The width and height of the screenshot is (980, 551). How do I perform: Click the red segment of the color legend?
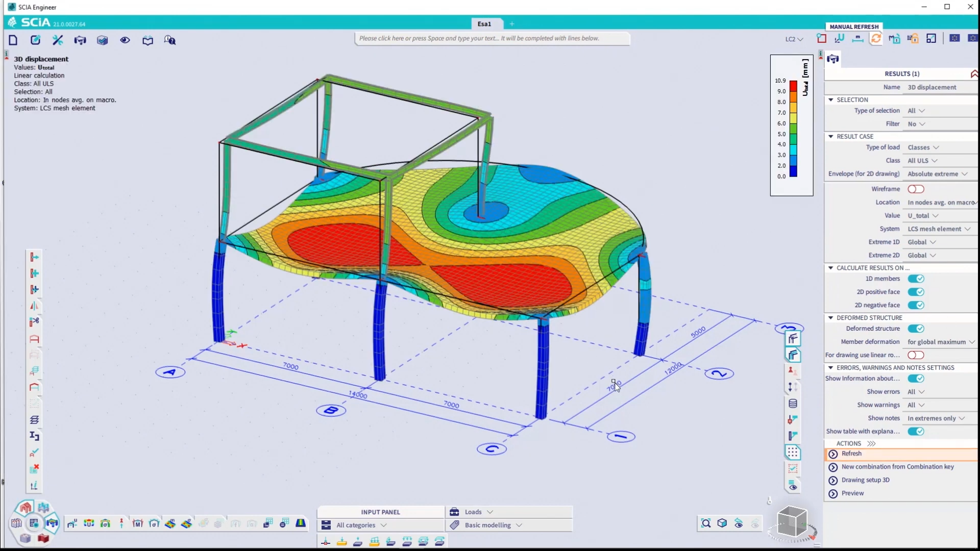click(x=793, y=86)
